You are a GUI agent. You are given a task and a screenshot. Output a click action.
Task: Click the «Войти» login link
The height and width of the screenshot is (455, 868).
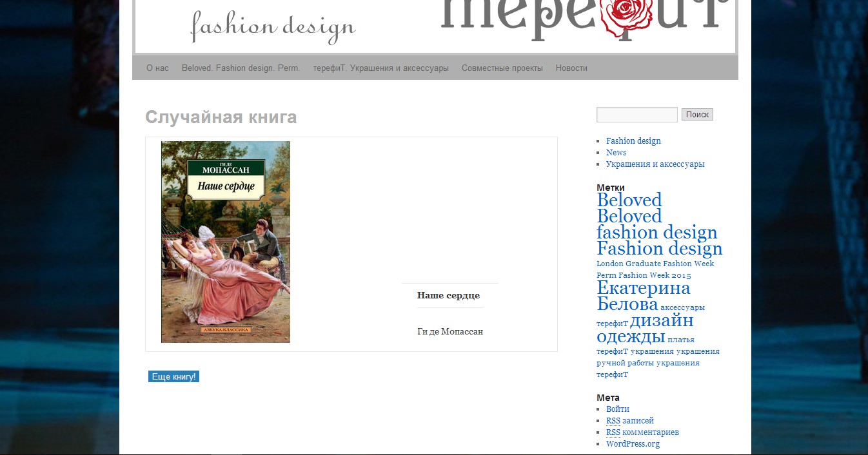618,409
